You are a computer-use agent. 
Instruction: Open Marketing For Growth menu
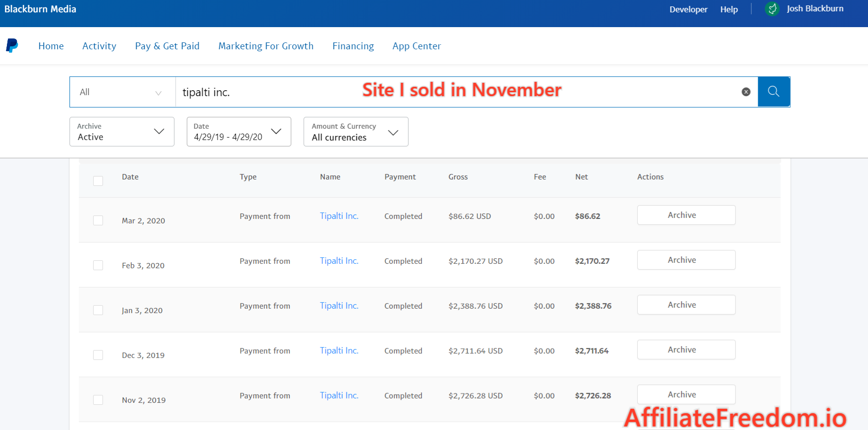(266, 46)
